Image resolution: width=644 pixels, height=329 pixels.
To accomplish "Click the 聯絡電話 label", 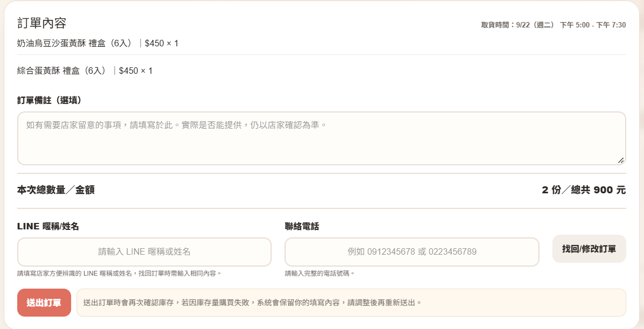I will coord(302,227).
